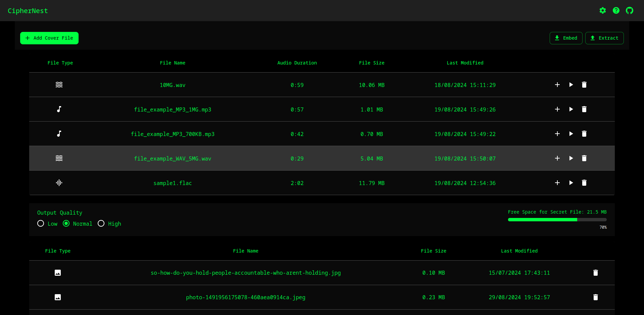The width and height of the screenshot is (644, 315).
Task: Click the plus icon for sample1.flac
Action: (557, 183)
